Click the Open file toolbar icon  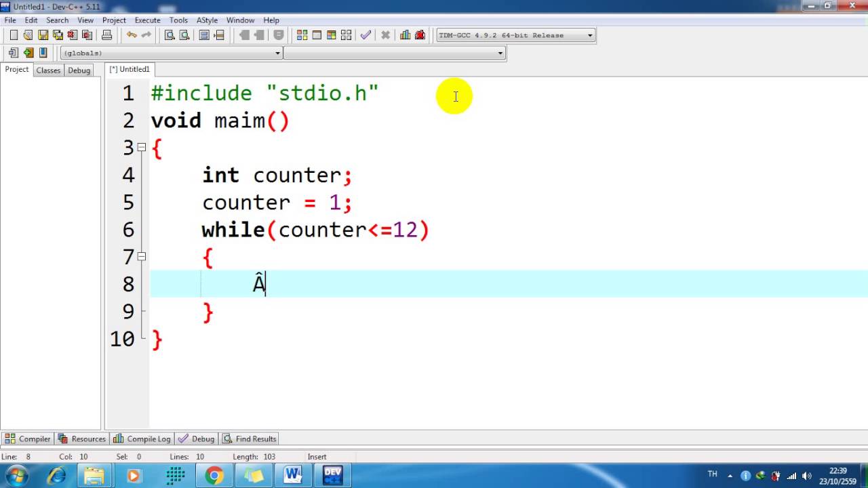[28, 35]
